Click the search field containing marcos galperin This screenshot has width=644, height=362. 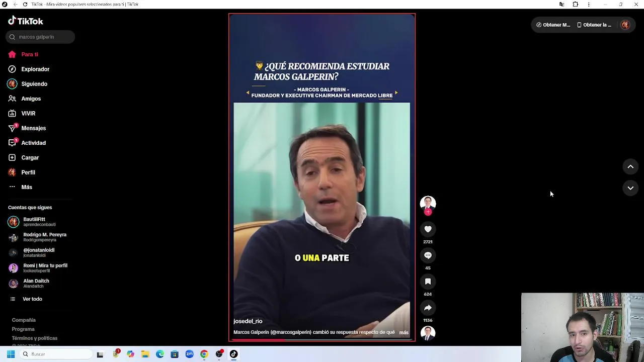[40, 37]
